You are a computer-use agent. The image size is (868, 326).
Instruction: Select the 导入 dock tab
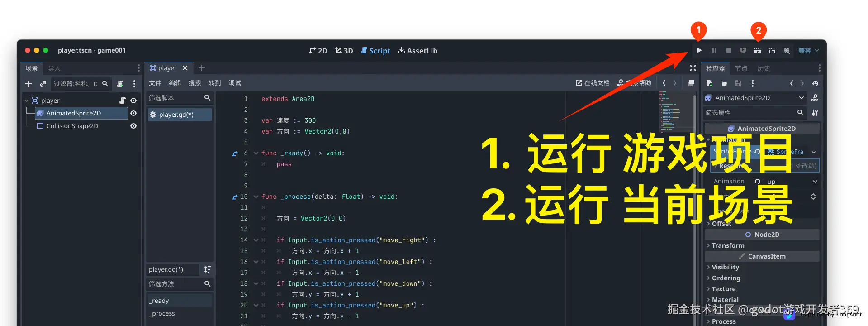54,68
